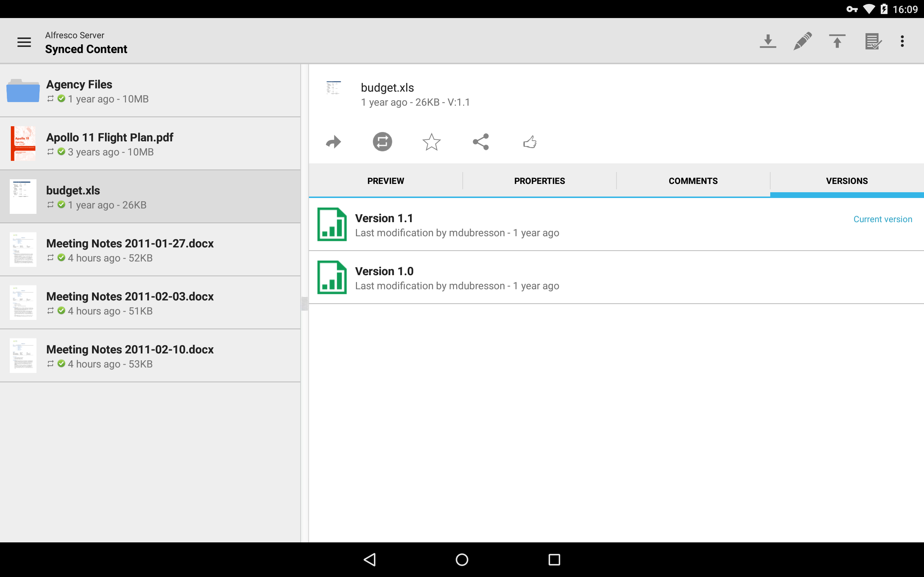Switch to the Preview tab
Viewport: 924px width, 577px height.
click(385, 181)
